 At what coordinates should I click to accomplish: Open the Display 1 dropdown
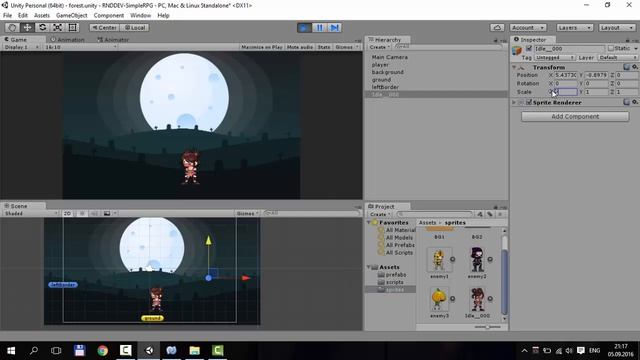[21, 47]
